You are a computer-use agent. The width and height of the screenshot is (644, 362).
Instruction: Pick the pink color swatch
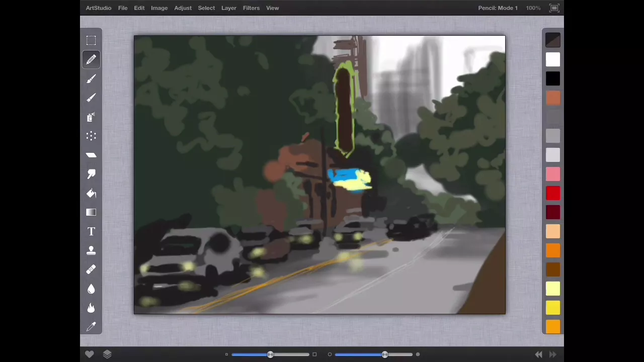click(553, 174)
